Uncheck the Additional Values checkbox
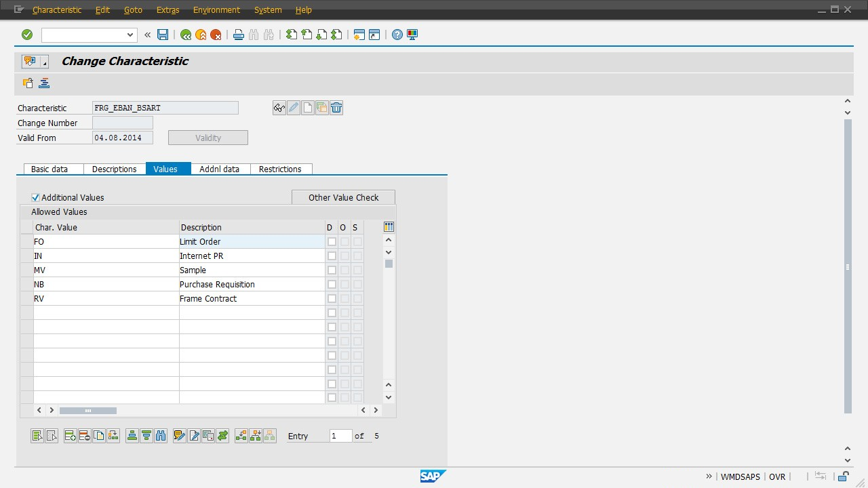Viewport: 868px width, 488px height. click(35, 198)
